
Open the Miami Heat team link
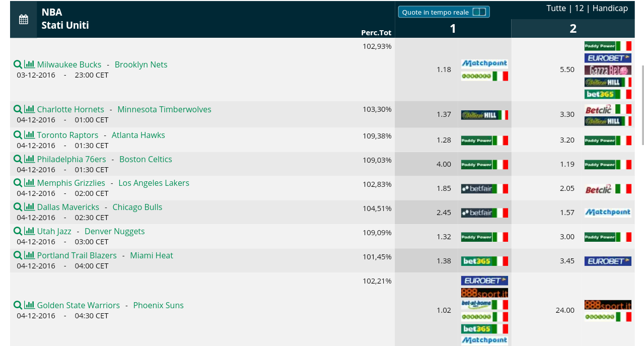pos(152,255)
